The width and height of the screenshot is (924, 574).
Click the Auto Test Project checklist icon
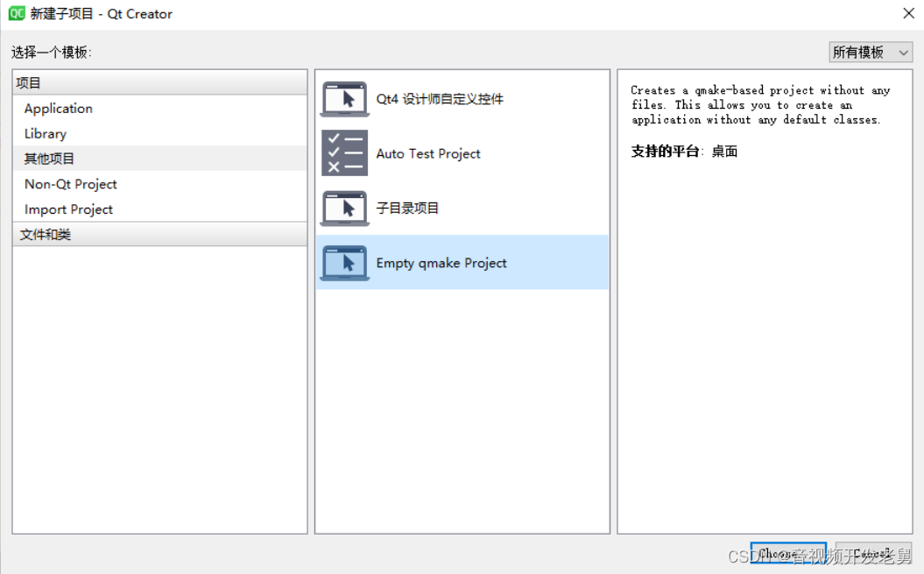click(x=344, y=153)
